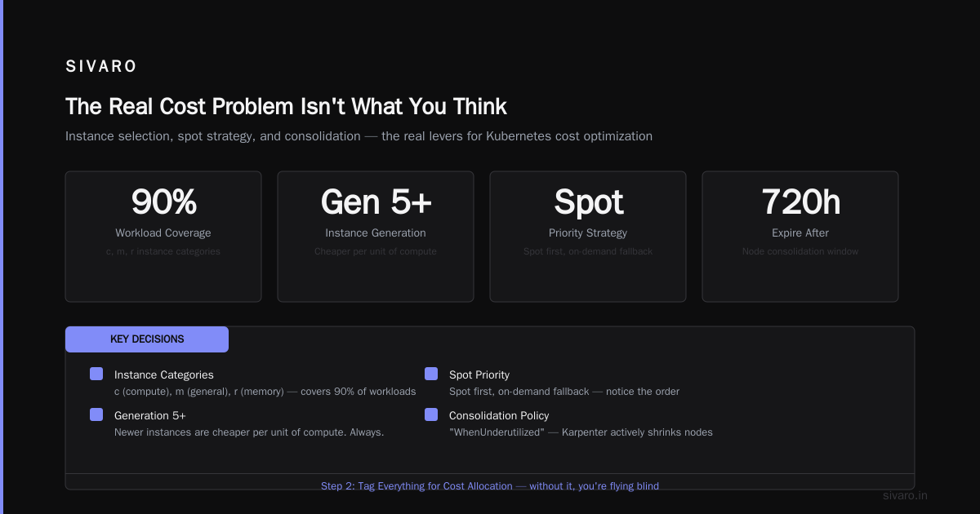This screenshot has width=980, height=514.
Task: Click the Step 2 Tag Everything link
Action: pos(490,486)
